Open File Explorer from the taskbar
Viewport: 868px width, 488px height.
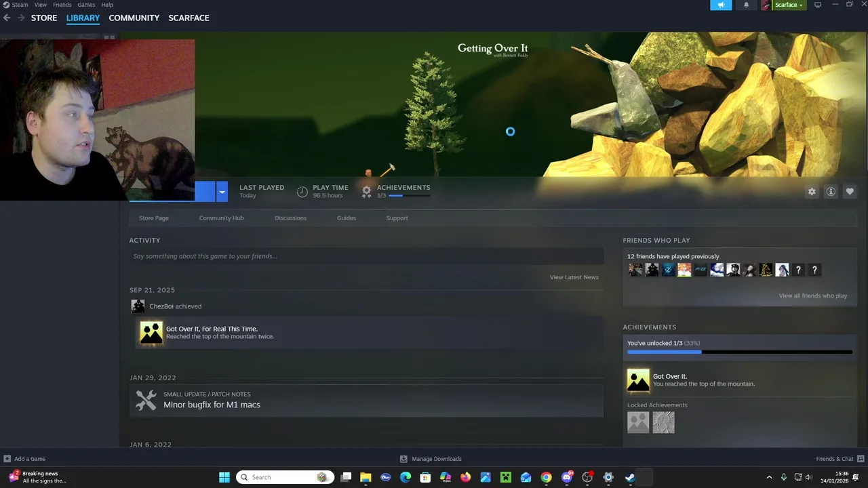tap(366, 477)
